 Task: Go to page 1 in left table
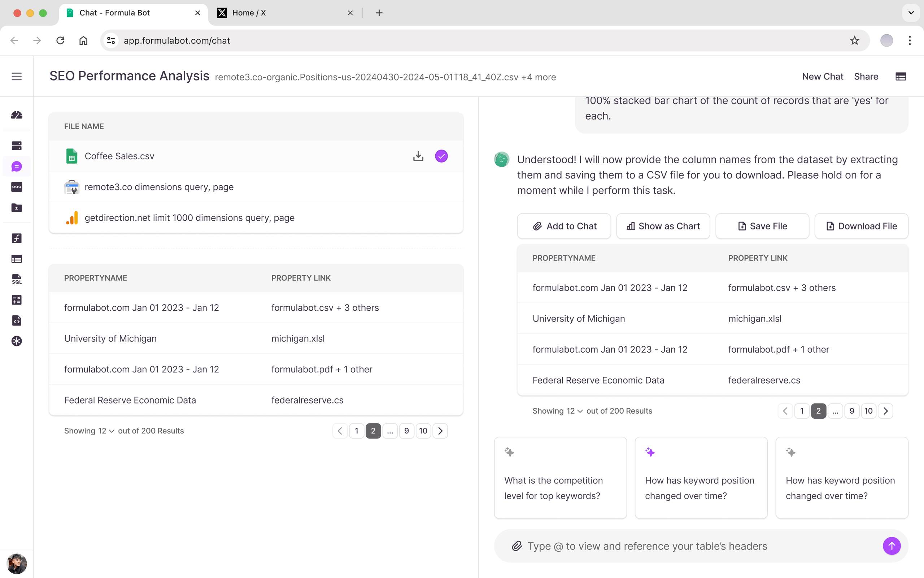click(357, 431)
